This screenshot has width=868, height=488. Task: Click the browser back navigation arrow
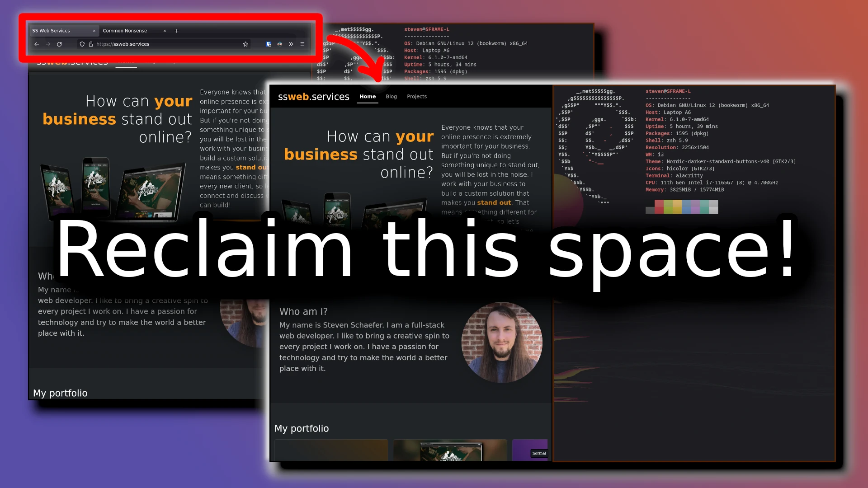(37, 44)
